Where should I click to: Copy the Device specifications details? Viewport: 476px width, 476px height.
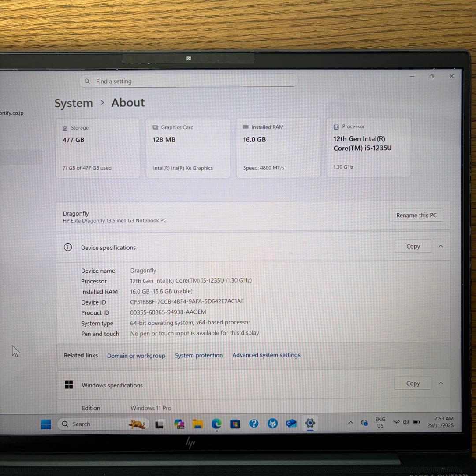point(413,246)
